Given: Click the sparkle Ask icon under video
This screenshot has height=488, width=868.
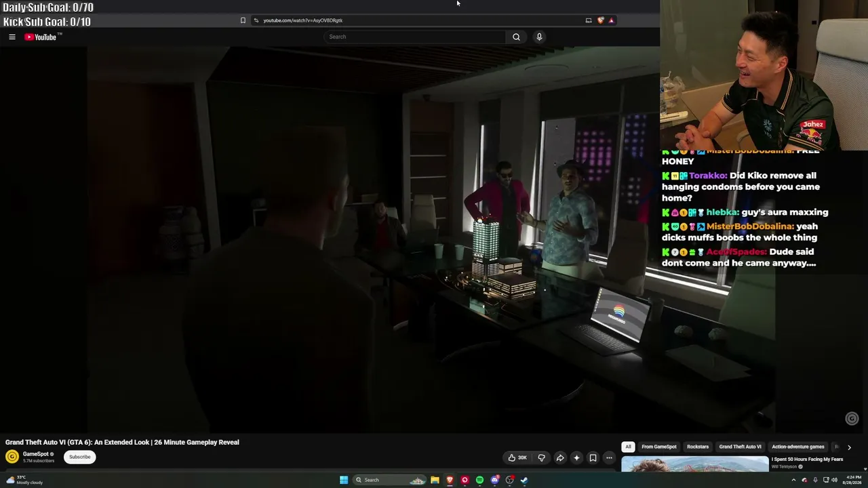Looking at the screenshot, I should (x=576, y=457).
